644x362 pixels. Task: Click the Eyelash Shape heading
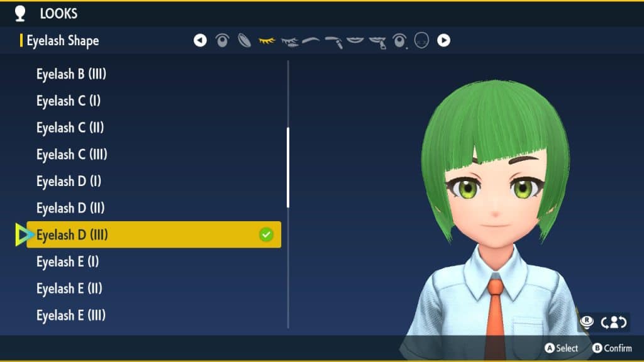pyautogui.click(x=63, y=41)
